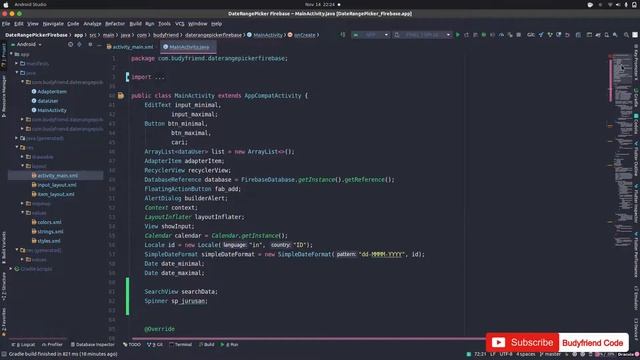Open the VCS menu

(180, 24)
